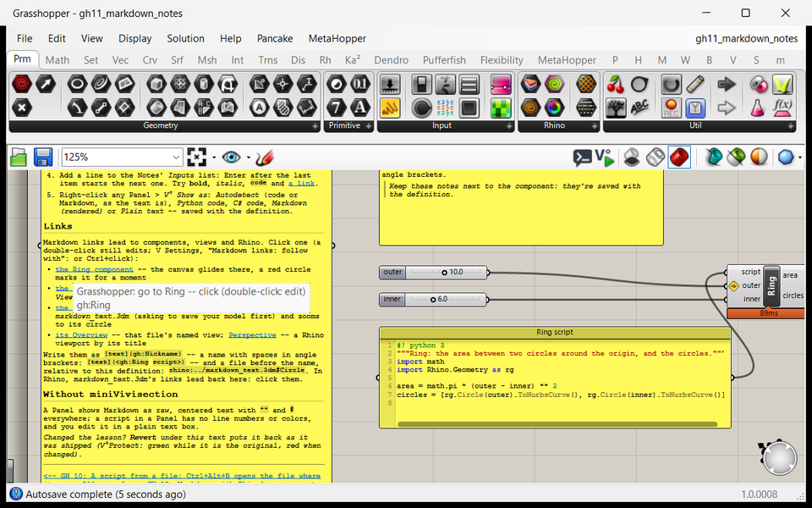Open the File menu
This screenshot has height=508, width=812.
pyautogui.click(x=25, y=38)
